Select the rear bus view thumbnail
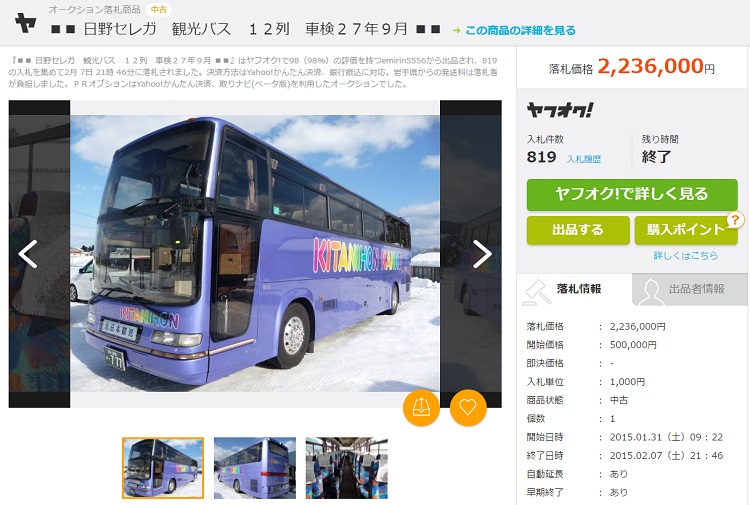This screenshot has width=750, height=505. click(255, 468)
